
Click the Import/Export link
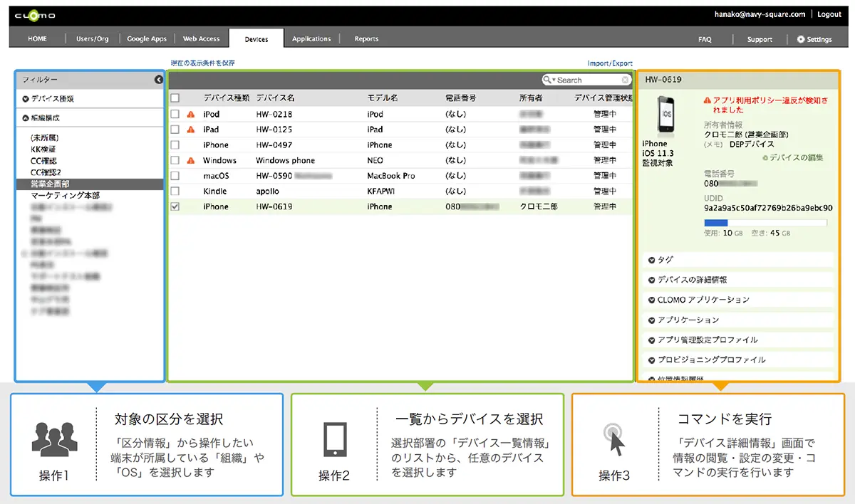pyautogui.click(x=610, y=63)
